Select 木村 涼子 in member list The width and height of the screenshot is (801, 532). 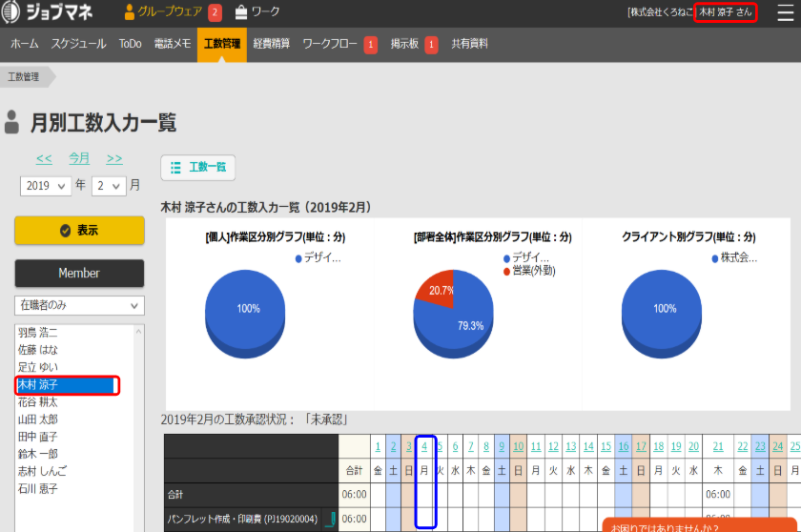66,385
